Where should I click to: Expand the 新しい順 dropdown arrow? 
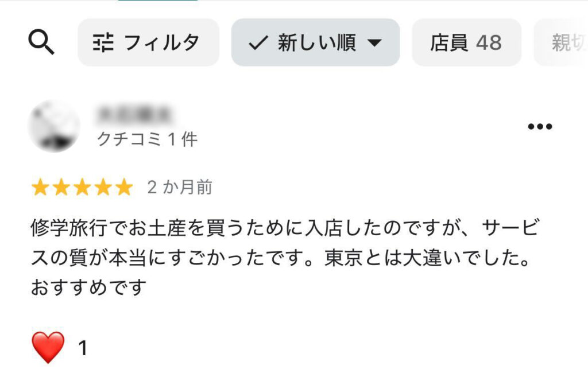[x=374, y=43]
